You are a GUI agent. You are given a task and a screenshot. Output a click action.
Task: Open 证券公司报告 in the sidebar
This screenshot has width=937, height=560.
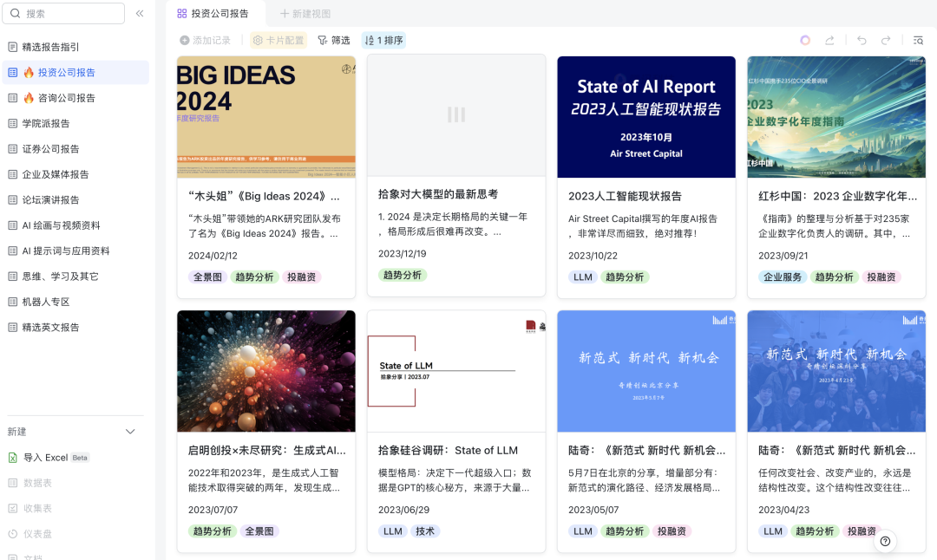pos(75,148)
